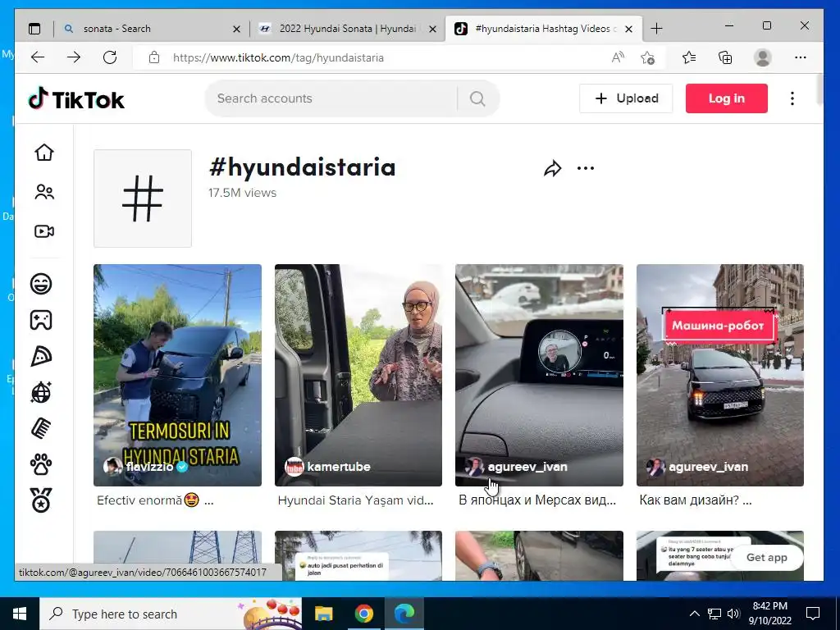Select the #hyundaistaria Hashtag Videos tab

pyautogui.click(x=542, y=29)
